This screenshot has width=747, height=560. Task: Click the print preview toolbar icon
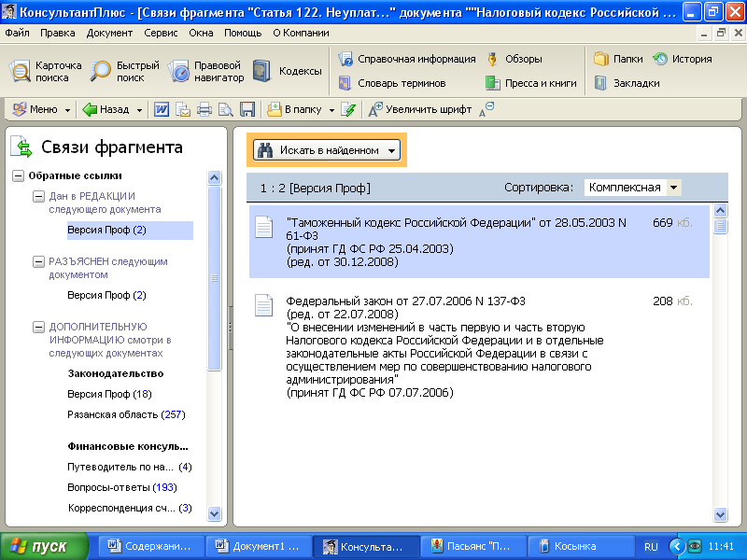(226, 109)
